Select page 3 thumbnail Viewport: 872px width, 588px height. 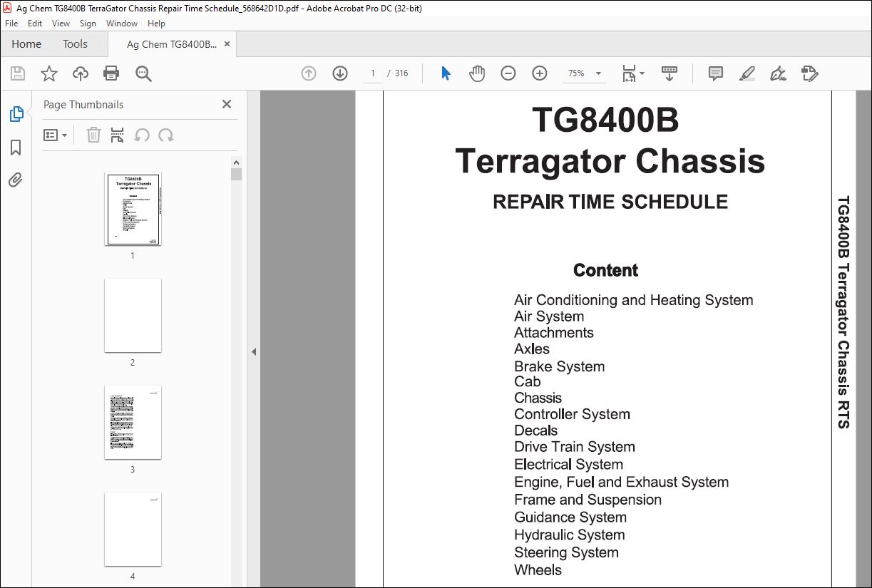133,423
